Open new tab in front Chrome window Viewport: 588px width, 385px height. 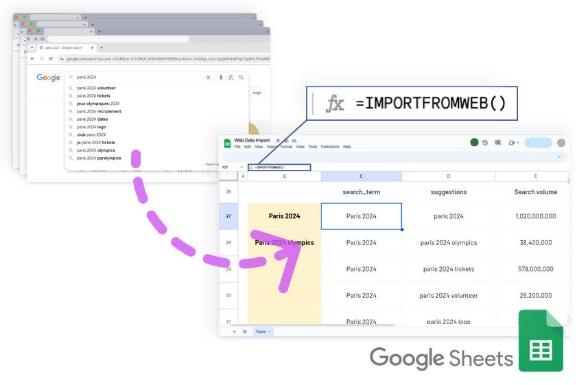click(x=102, y=47)
